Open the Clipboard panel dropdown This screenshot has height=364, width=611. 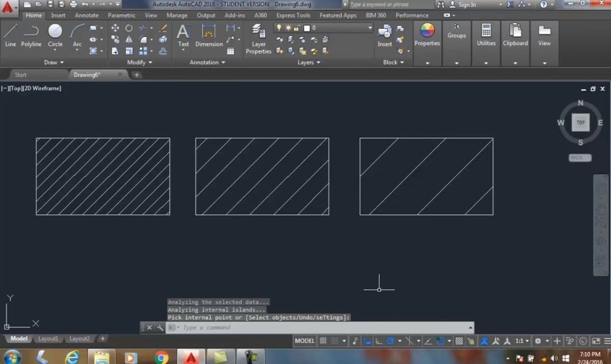tap(515, 63)
